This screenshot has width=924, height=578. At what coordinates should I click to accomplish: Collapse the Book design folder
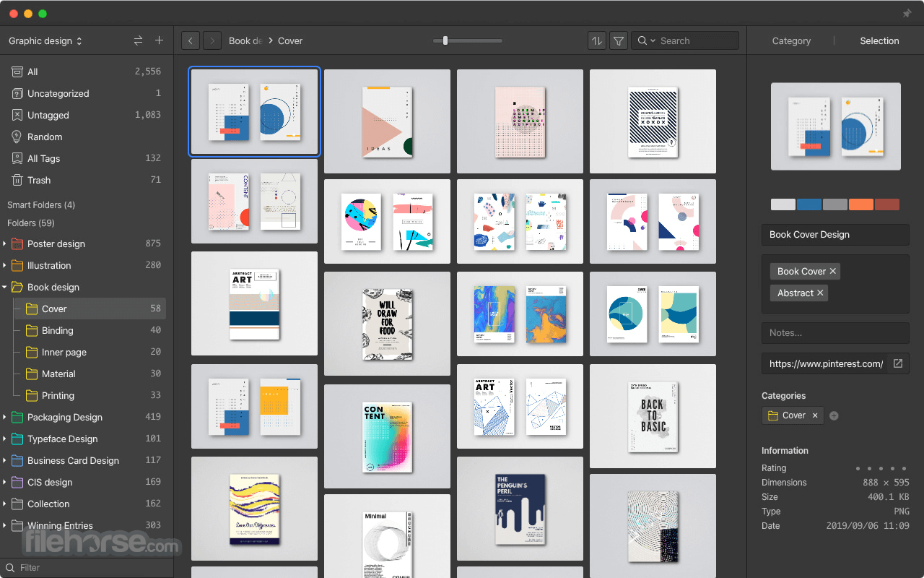click(x=5, y=288)
